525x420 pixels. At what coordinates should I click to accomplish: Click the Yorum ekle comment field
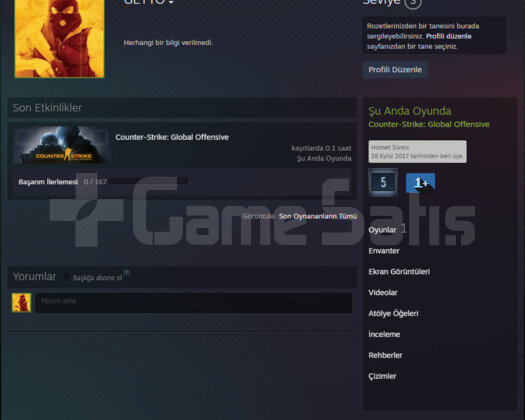(x=194, y=303)
